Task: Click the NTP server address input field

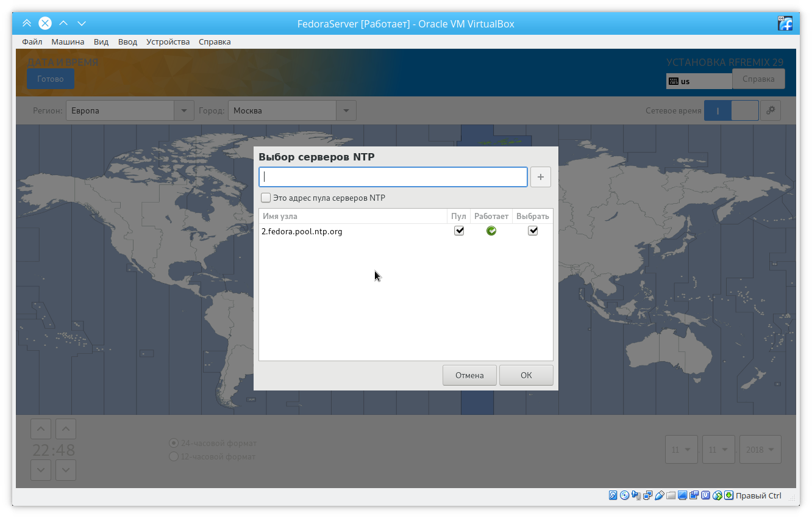Action: point(393,177)
